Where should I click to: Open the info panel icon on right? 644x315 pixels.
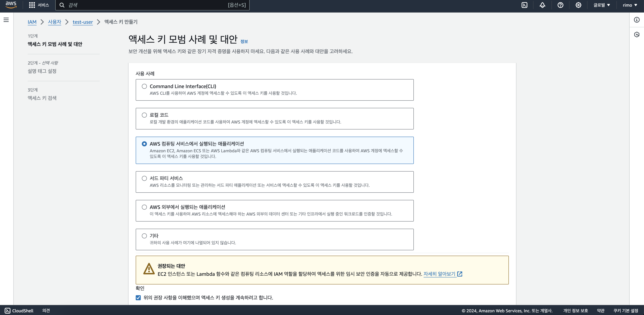tap(636, 20)
